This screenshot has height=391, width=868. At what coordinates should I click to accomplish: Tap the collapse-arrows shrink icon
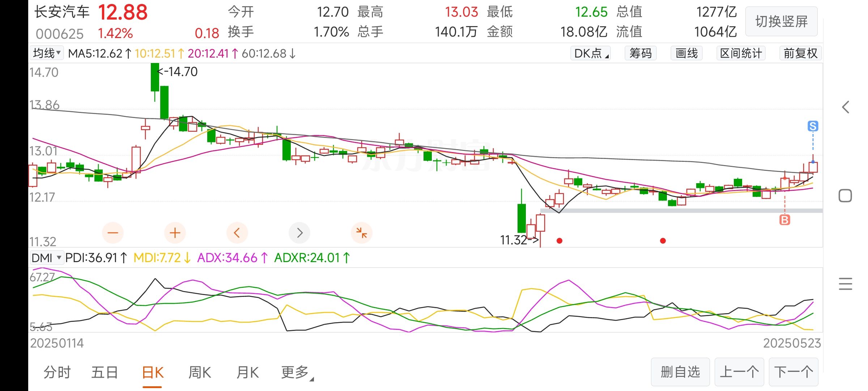click(362, 233)
